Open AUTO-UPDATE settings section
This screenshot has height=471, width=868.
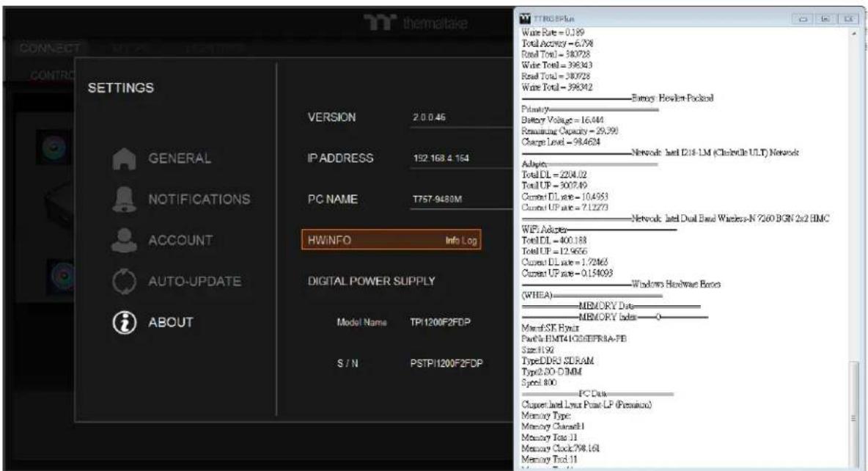pyautogui.click(x=194, y=282)
